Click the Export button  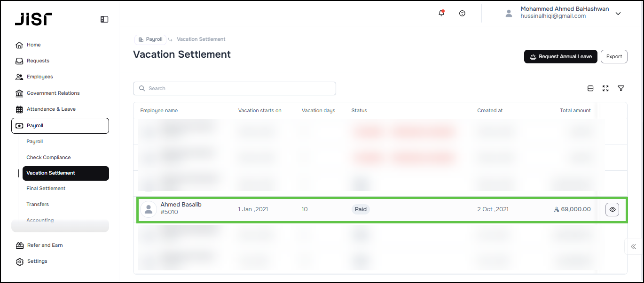pos(614,56)
